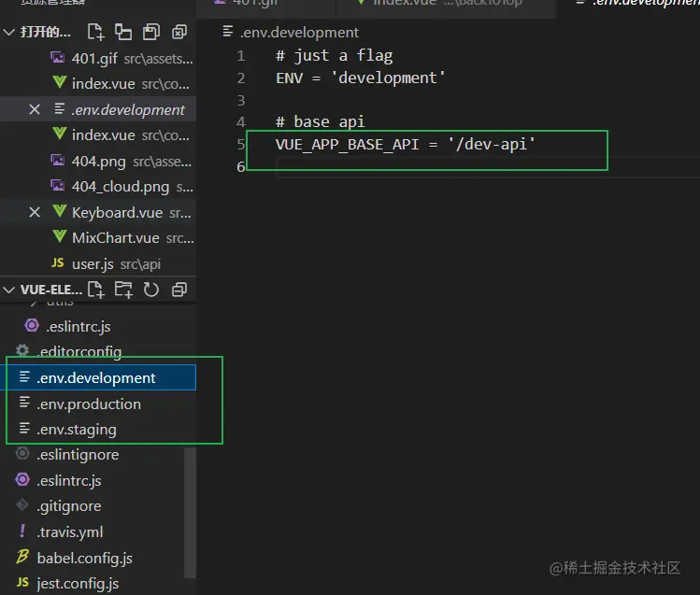Select italic .env.development in open editors
This screenshot has width=700, height=595.
(98, 109)
